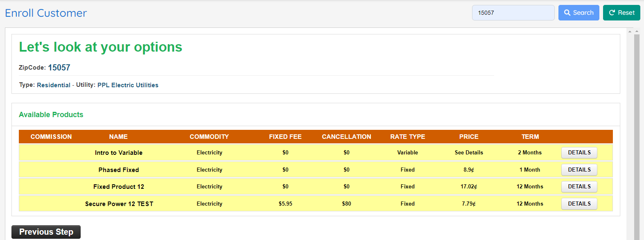The height and width of the screenshot is (240, 644).
Task: Click PPL Electric Utilities text
Action: click(128, 85)
